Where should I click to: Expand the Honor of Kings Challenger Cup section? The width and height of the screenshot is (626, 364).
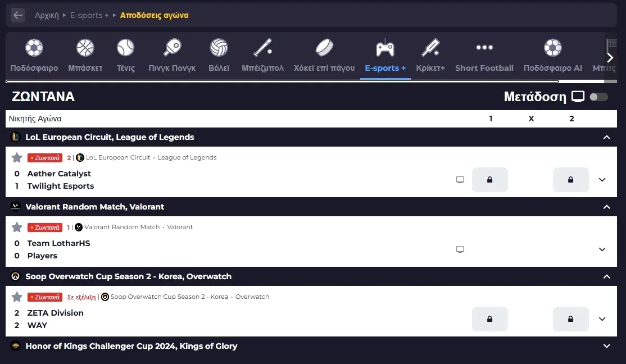point(606,346)
